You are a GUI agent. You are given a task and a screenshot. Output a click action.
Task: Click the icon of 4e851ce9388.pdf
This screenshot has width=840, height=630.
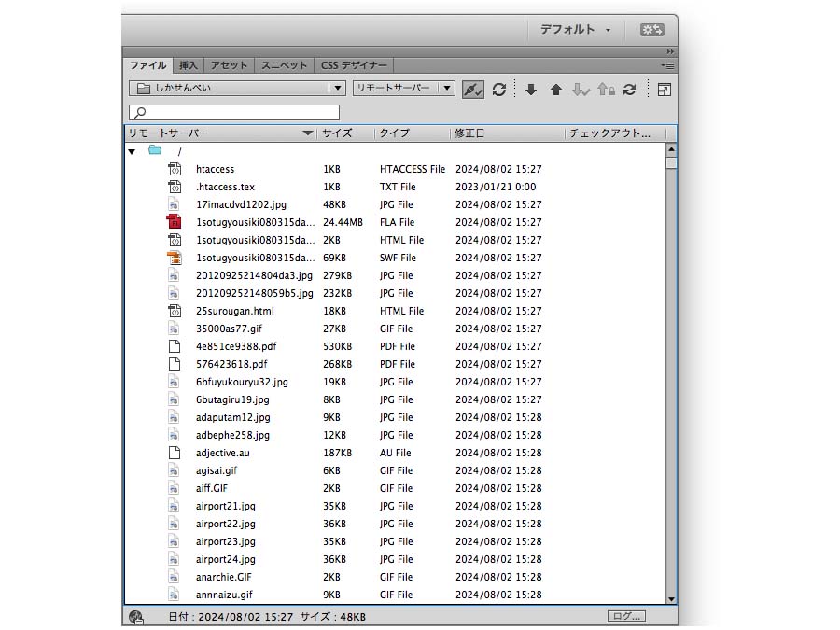tap(175, 346)
